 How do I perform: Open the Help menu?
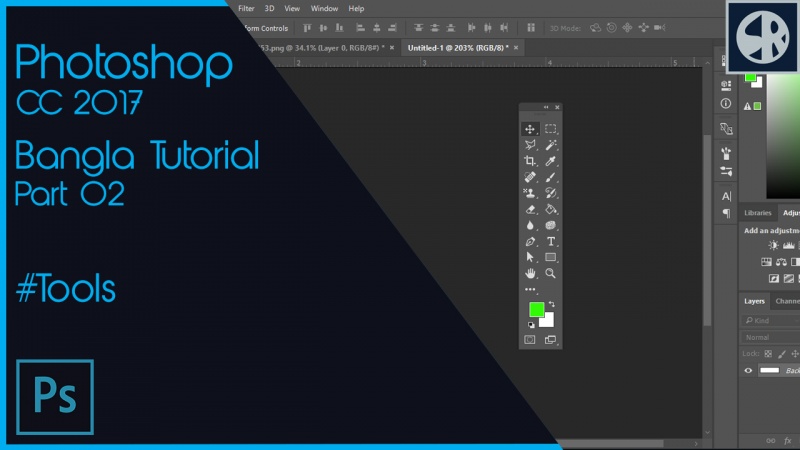(356, 8)
